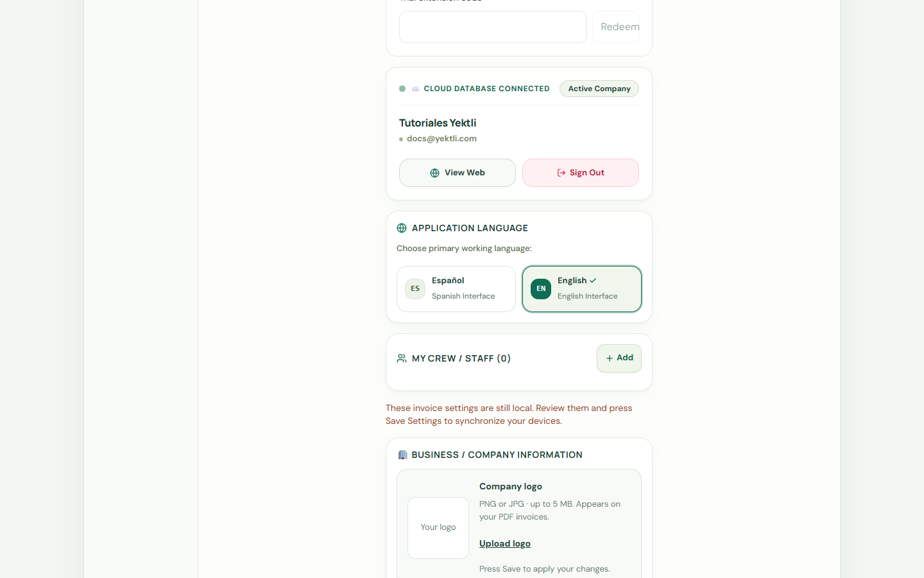Click the Choose primary working language text
The image size is (924, 578).
click(x=464, y=249)
